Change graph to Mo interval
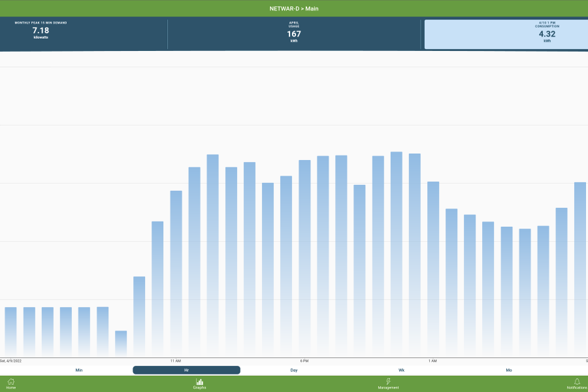The image size is (588, 392). point(509,370)
